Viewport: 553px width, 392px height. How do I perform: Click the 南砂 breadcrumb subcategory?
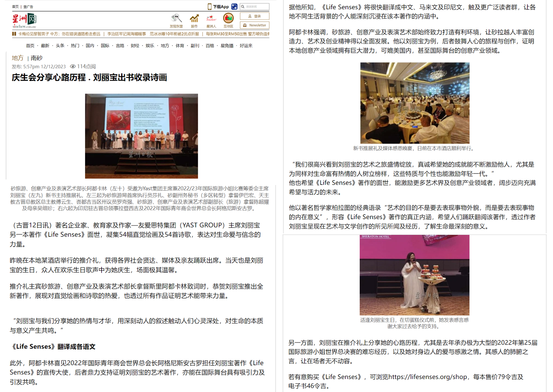[x=37, y=58]
